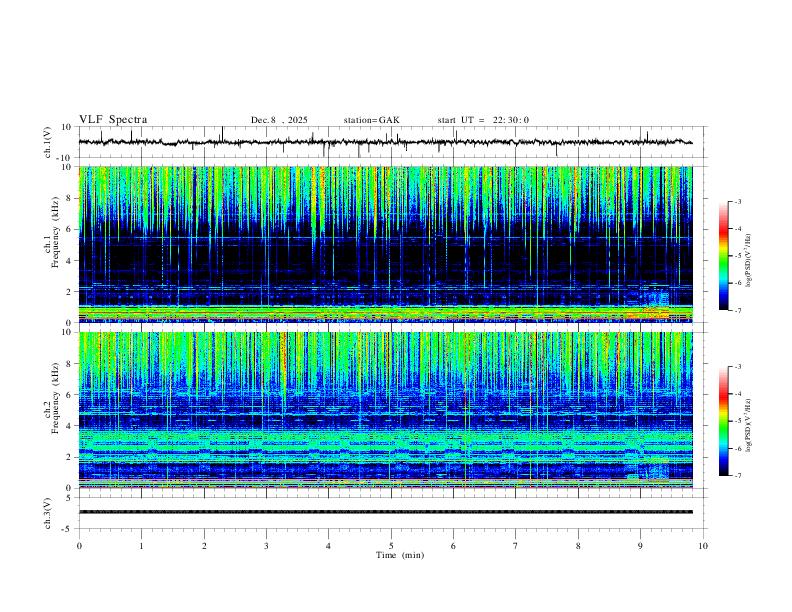
Task: Click time axis tick label "9"
Action: pos(640,546)
